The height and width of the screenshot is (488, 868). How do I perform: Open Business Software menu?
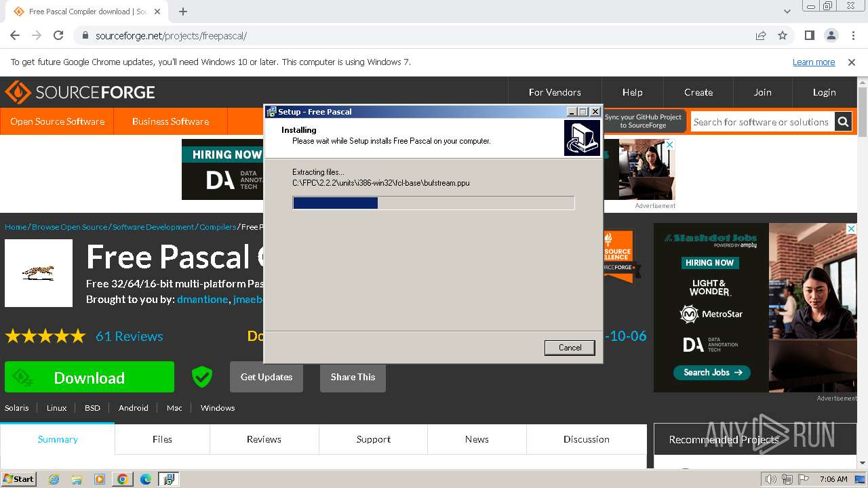[x=170, y=121]
